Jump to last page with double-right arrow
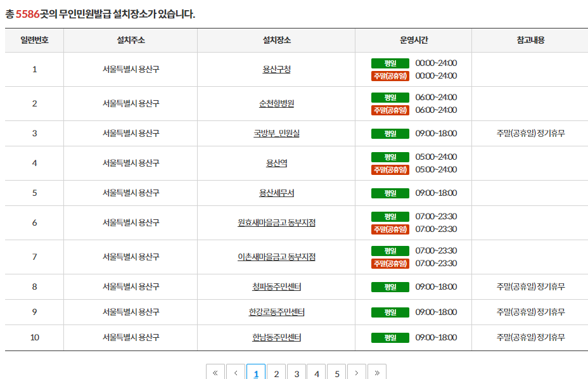Viewport: 588px width, 379px height. (377, 373)
